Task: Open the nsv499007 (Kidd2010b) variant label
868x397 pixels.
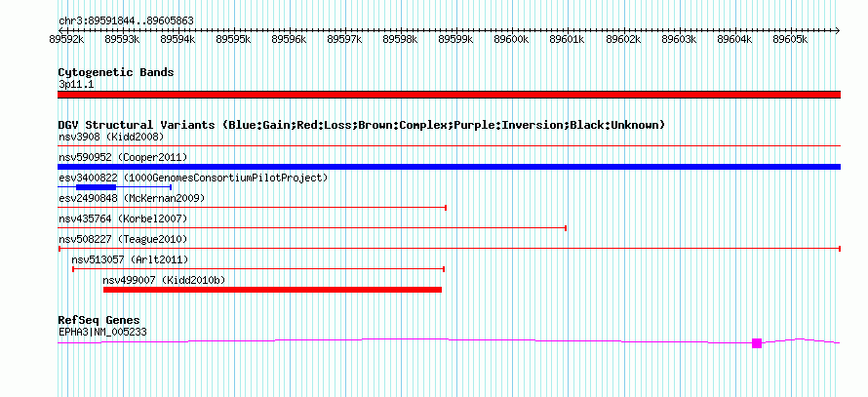Action: point(164,280)
